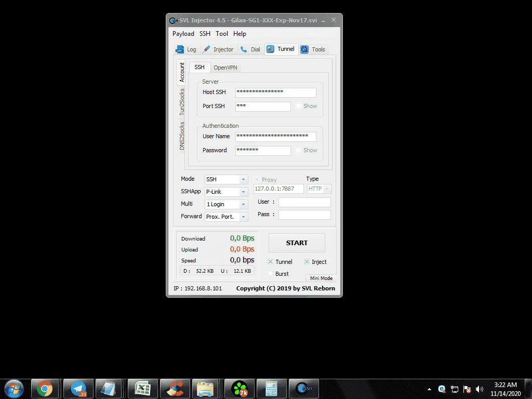Open the Dial tab
The width and height of the screenshot is (532, 399).
pyautogui.click(x=250, y=49)
